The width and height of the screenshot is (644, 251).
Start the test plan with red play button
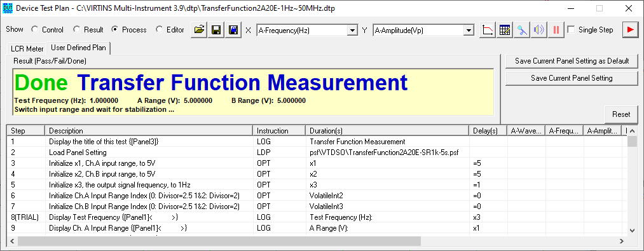(x=630, y=30)
